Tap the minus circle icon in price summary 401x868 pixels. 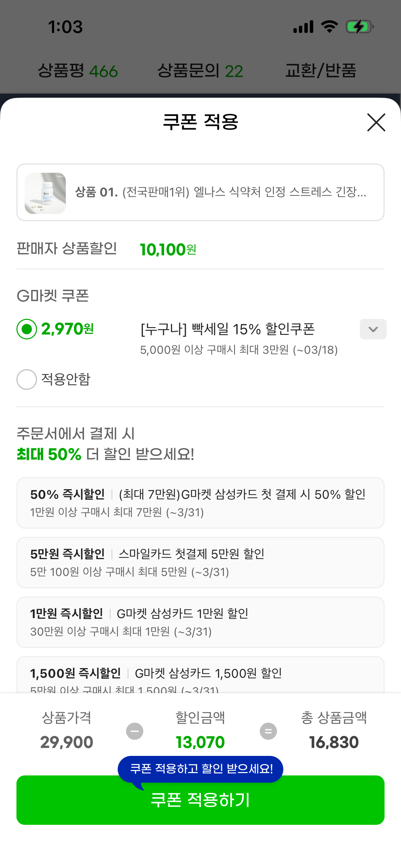(x=135, y=731)
